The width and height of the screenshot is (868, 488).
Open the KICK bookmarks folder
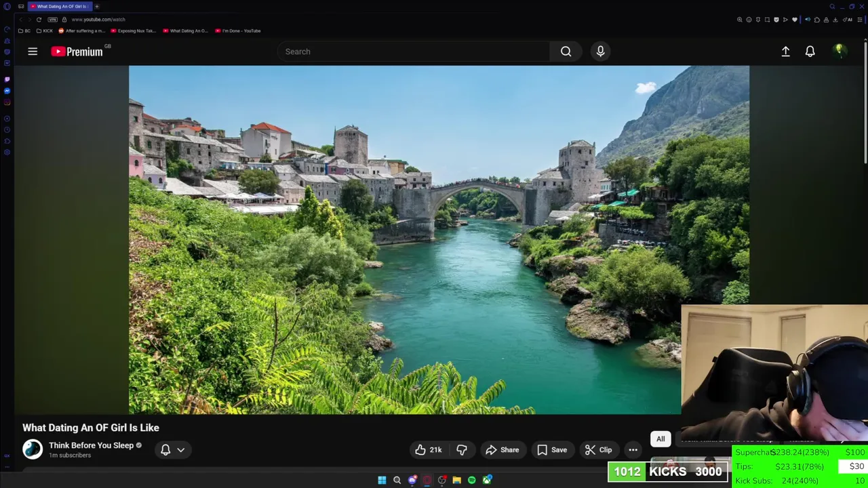pyautogui.click(x=45, y=30)
